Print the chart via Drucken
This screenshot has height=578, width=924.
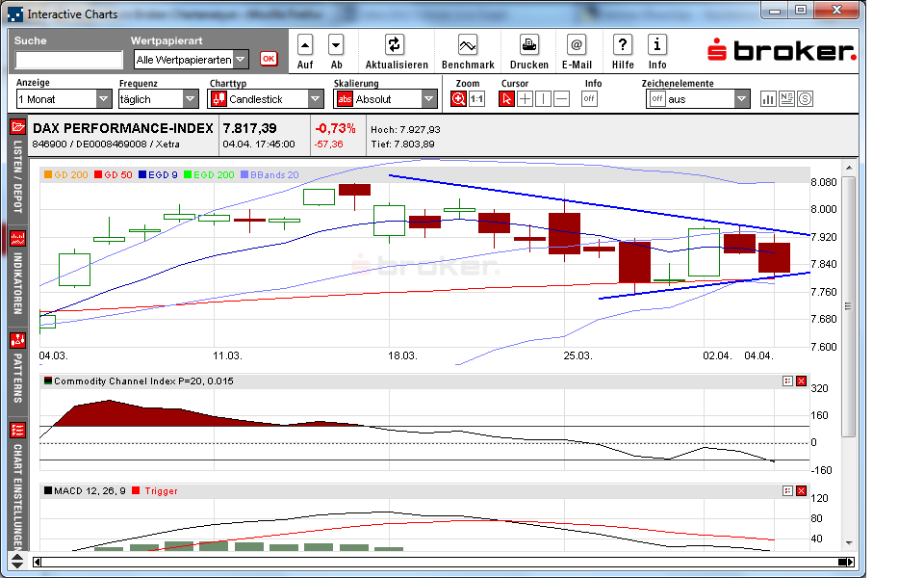click(x=529, y=45)
